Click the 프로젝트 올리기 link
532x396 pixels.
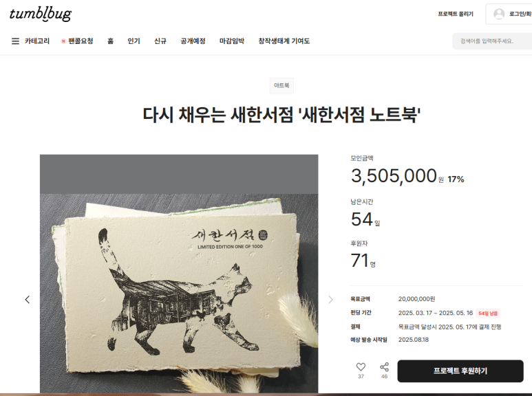[456, 14]
